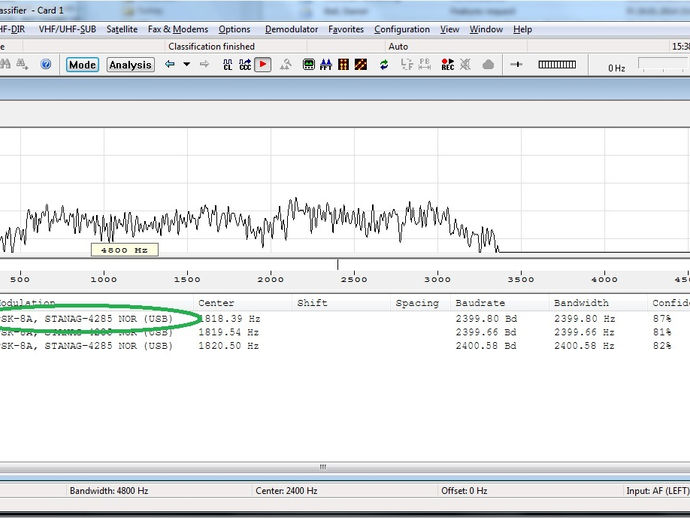Click the greyed antenna icon in toolbar

click(286, 65)
